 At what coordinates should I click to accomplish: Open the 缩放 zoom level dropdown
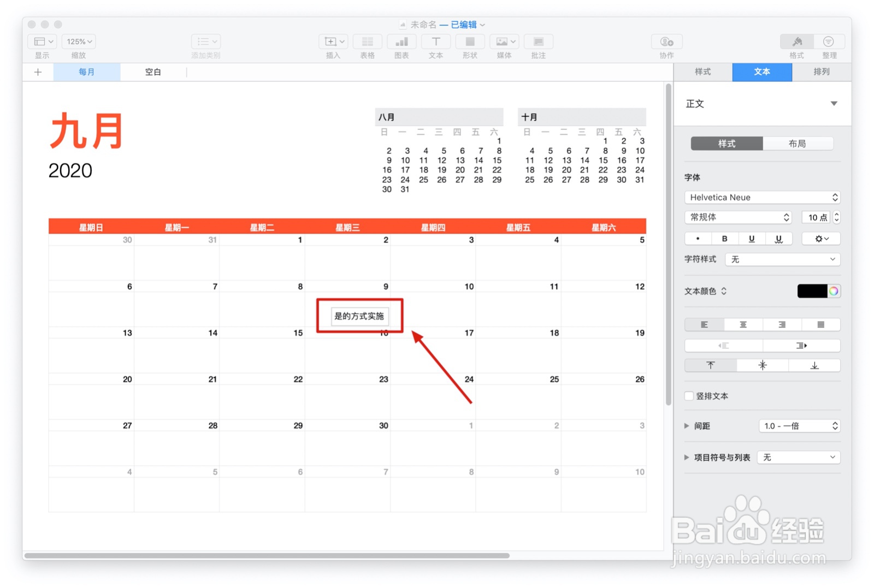[x=78, y=41]
